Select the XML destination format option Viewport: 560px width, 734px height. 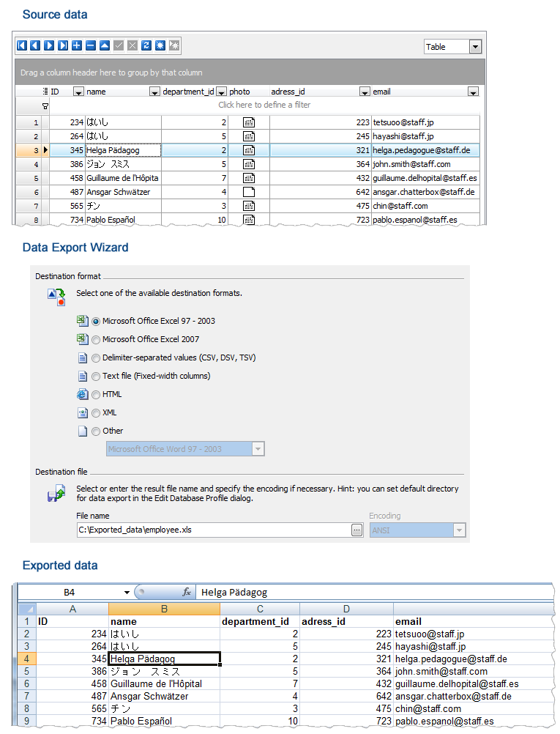(x=96, y=413)
